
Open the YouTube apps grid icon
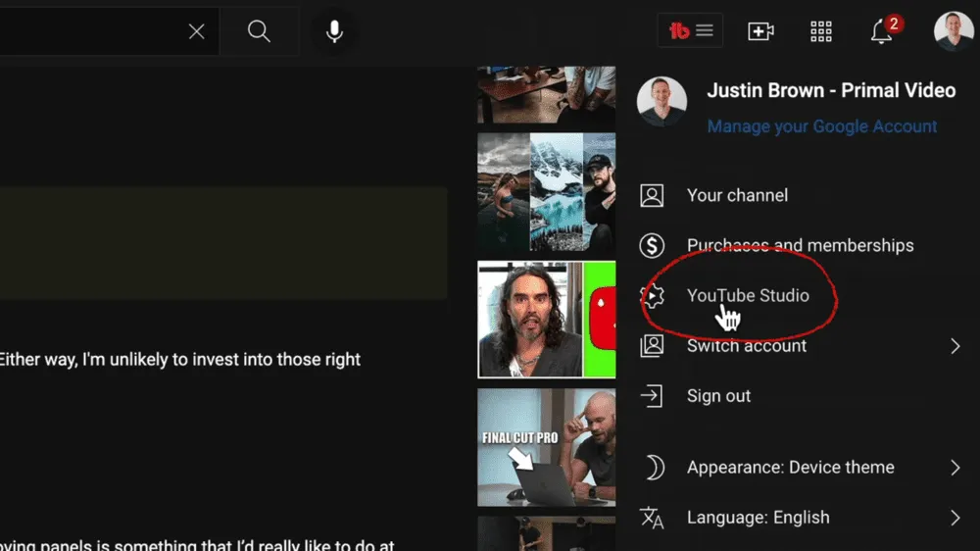click(821, 31)
